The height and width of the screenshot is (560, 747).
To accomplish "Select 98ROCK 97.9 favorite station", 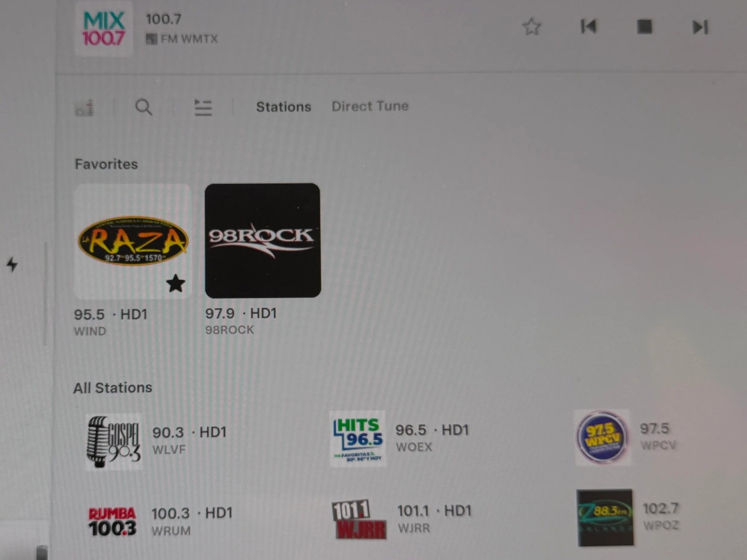I will [x=263, y=240].
